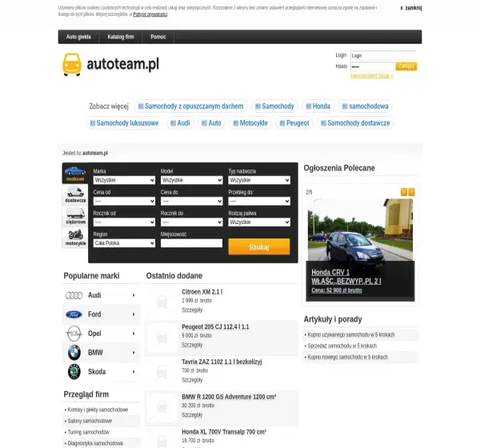Open the Pomoc menu item
The width and height of the screenshot is (480, 448).
click(158, 37)
